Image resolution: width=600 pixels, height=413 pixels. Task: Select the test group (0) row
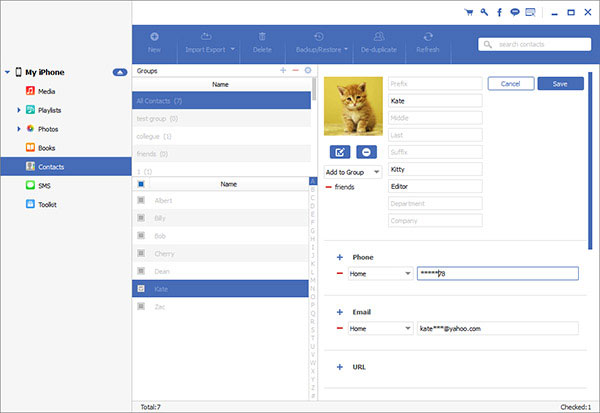point(222,119)
